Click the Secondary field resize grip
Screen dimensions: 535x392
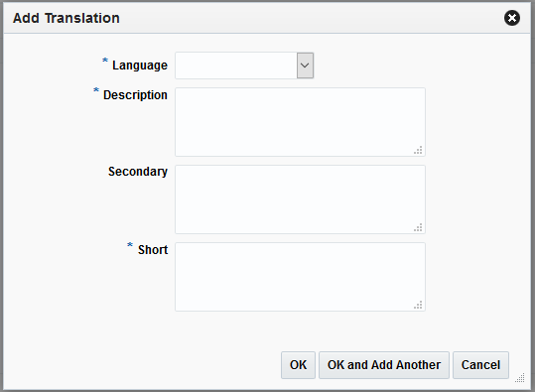tap(418, 227)
